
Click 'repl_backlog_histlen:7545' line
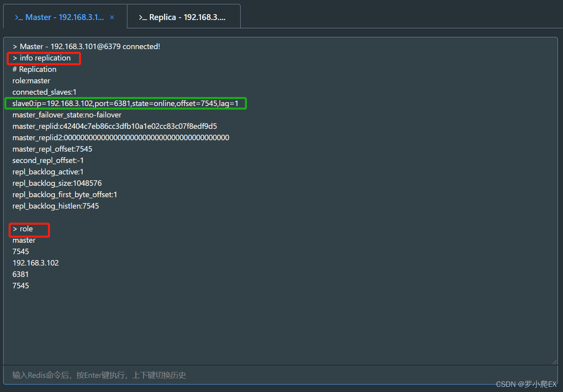tap(56, 206)
